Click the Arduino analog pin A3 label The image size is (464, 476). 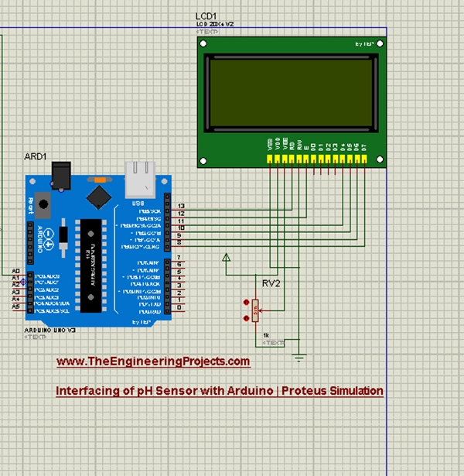pyautogui.click(x=15, y=292)
